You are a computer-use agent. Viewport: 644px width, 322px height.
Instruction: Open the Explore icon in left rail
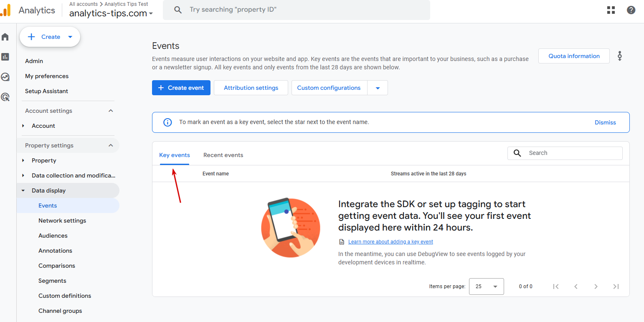(x=5, y=77)
